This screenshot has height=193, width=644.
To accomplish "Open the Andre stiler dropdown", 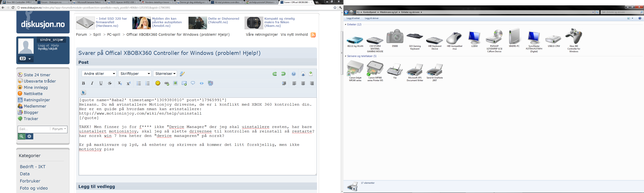I will [x=99, y=74].
